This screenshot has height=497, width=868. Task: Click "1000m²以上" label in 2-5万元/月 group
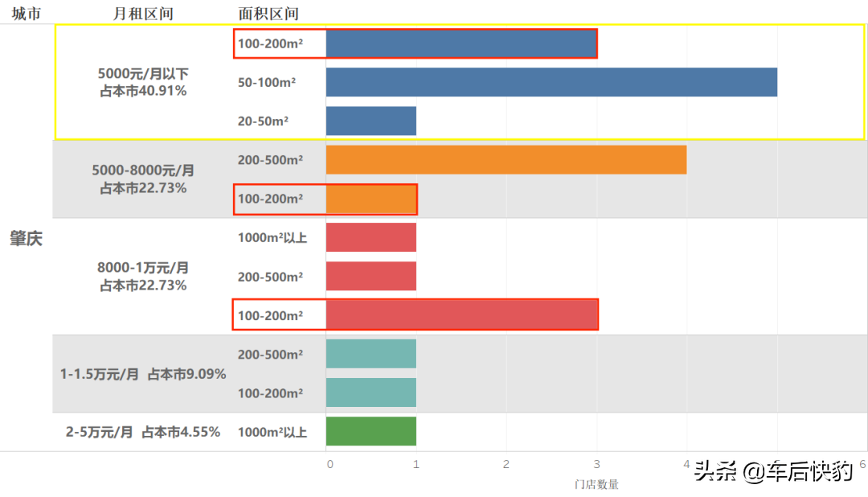(x=272, y=432)
